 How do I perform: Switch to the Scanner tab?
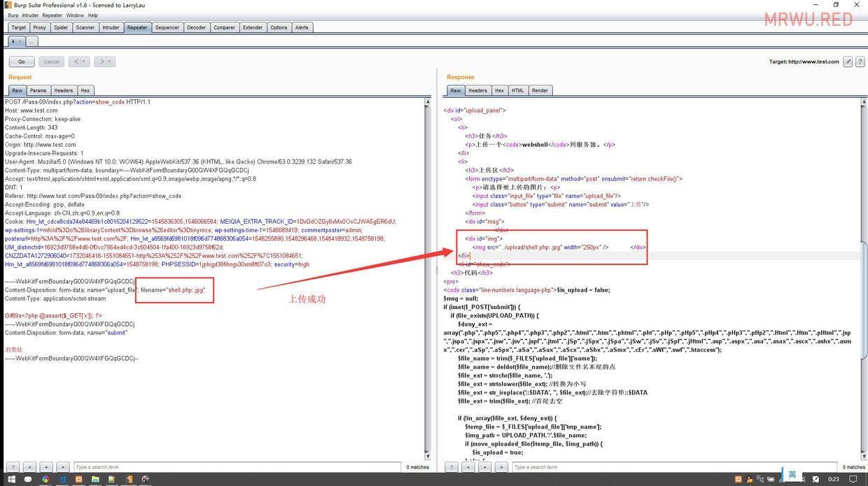click(x=85, y=28)
